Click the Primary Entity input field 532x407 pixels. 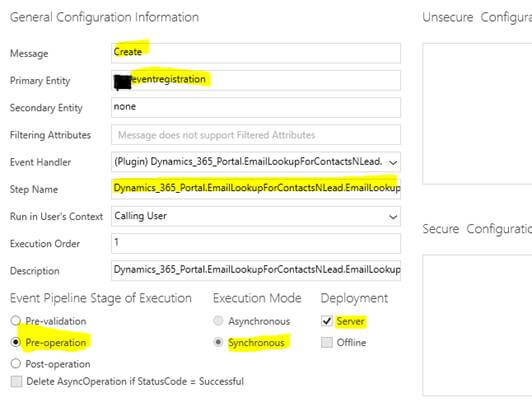[x=256, y=80]
